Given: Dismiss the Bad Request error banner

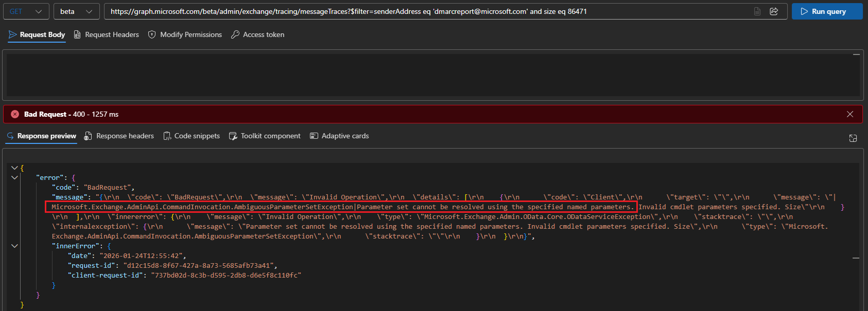Looking at the screenshot, I should pos(850,114).
